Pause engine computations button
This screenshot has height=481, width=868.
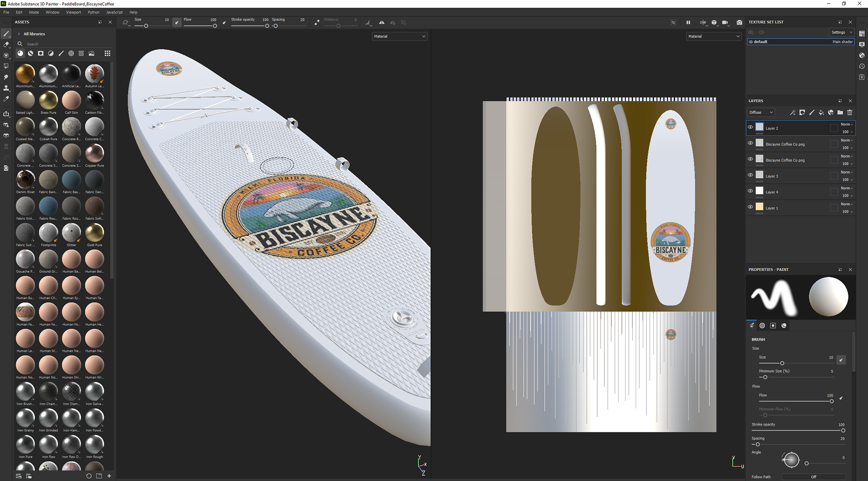click(x=688, y=22)
